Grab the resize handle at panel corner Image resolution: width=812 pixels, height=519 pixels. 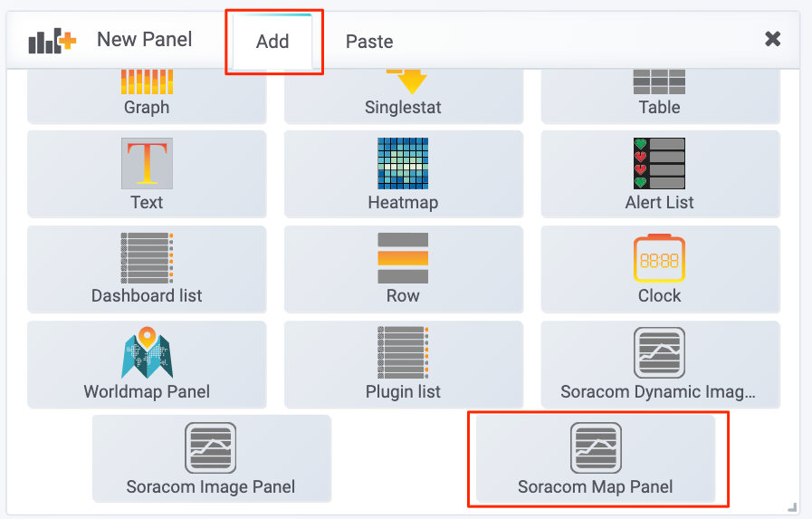click(x=792, y=507)
